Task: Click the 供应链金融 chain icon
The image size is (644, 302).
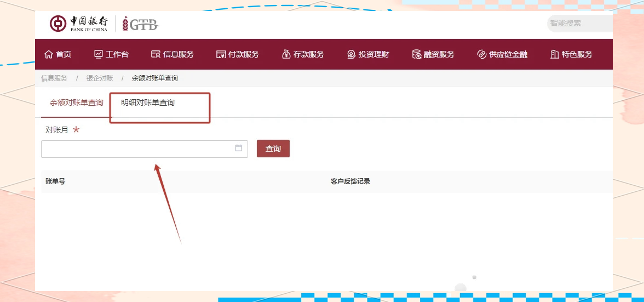Action: (x=482, y=54)
